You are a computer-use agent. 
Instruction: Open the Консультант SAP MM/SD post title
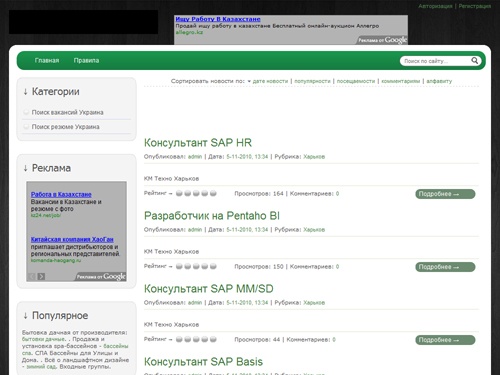point(209,289)
